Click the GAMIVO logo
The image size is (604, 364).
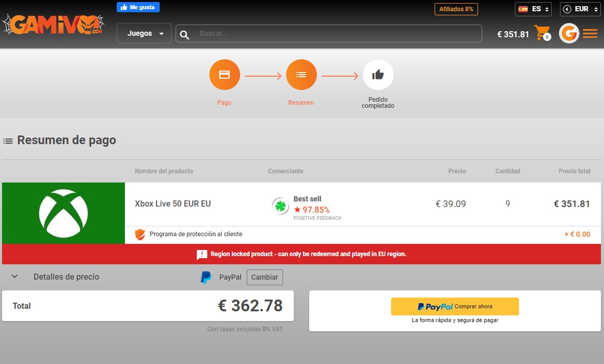point(53,25)
